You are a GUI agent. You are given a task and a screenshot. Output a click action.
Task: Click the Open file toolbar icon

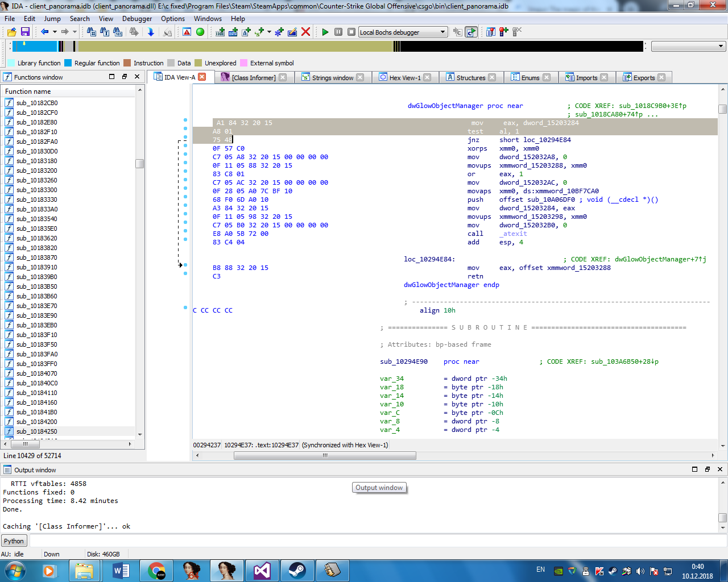[x=11, y=32]
